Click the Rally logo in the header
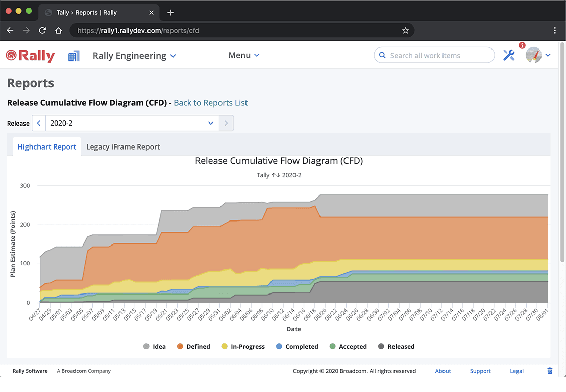The image size is (566, 392). [30, 56]
